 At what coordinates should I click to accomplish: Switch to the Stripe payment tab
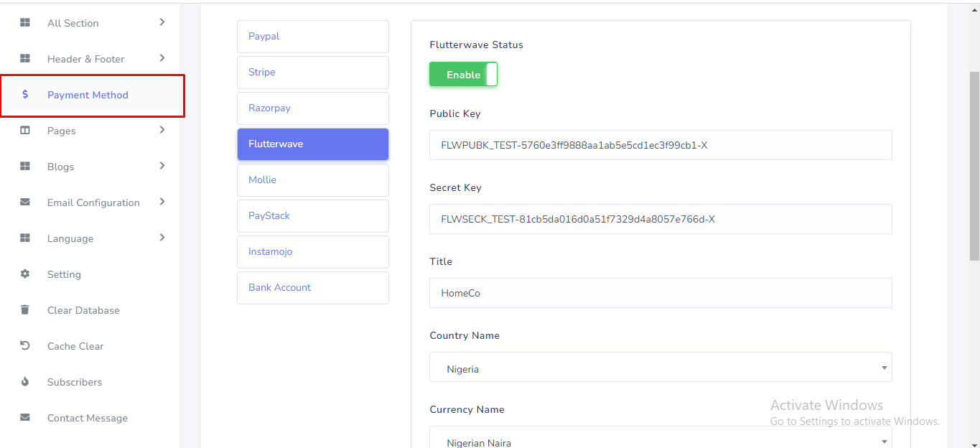pos(312,73)
